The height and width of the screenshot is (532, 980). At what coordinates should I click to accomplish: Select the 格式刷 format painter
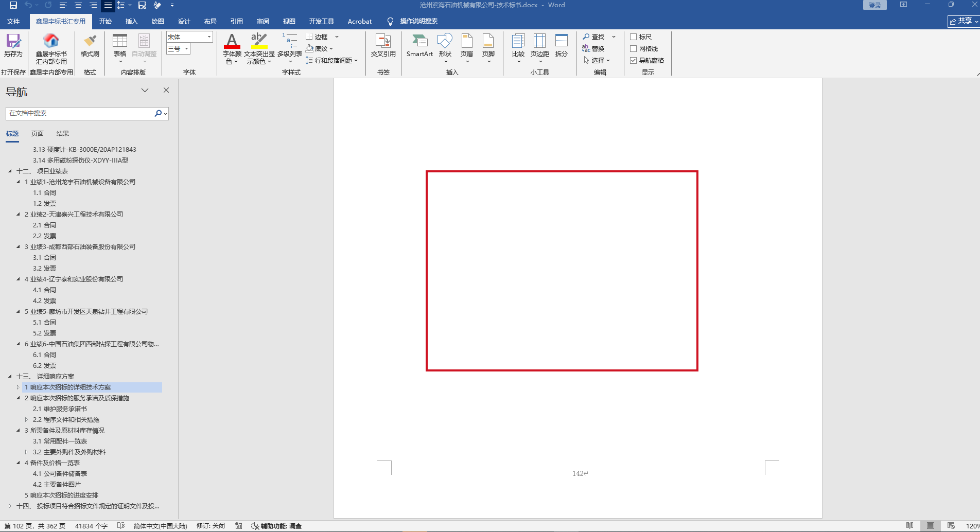click(x=90, y=45)
